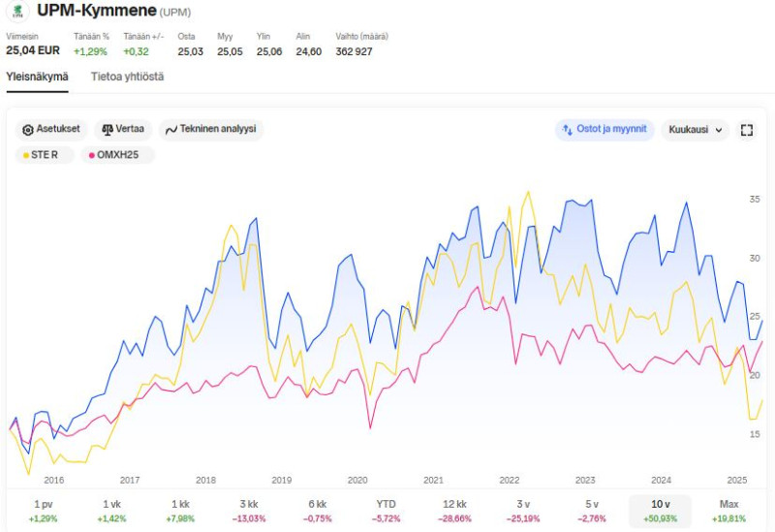Select the YTD time range
The width and height of the screenshot is (775, 532).
[386, 511]
